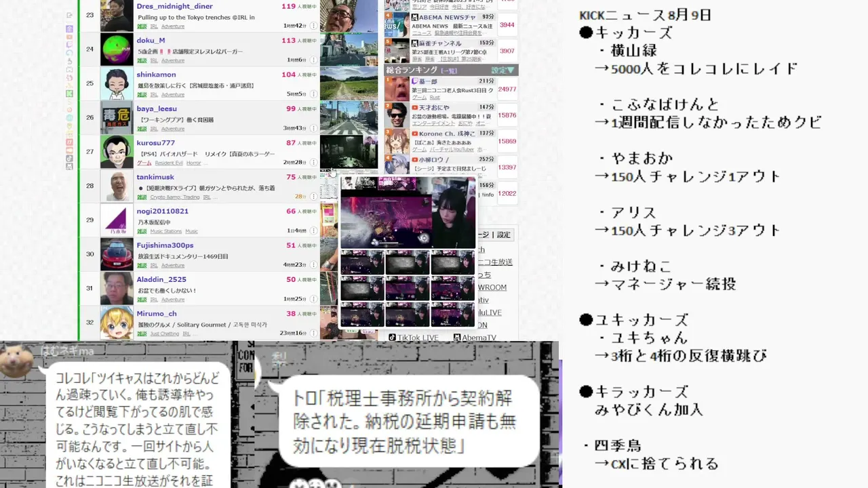The height and width of the screenshot is (488, 868).
Task: Click the IRL tag on shinkamon
Action: [x=154, y=95]
